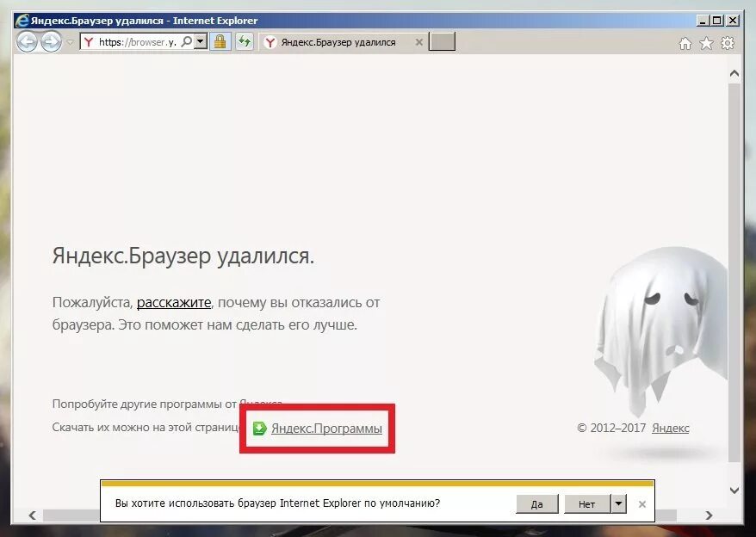Image resolution: width=756 pixels, height=537 pixels.
Task: Open Favorites star icon
Action: click(x=706, y=43)
